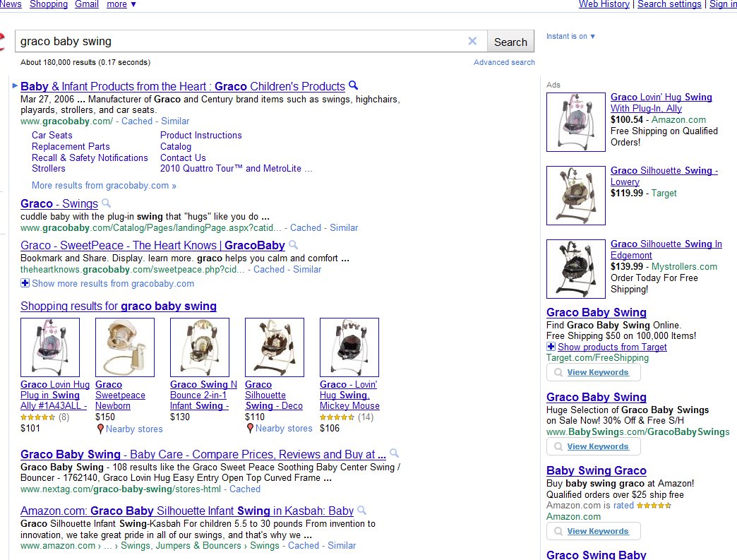Click Amazon.com seller star rating in ad
Screen dimensions: 737x560
click(x=654, y=506)
